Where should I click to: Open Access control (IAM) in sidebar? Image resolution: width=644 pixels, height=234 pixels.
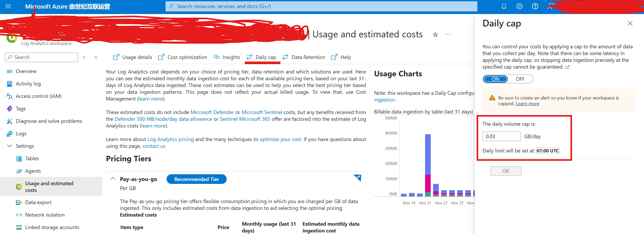coord(38,96)
